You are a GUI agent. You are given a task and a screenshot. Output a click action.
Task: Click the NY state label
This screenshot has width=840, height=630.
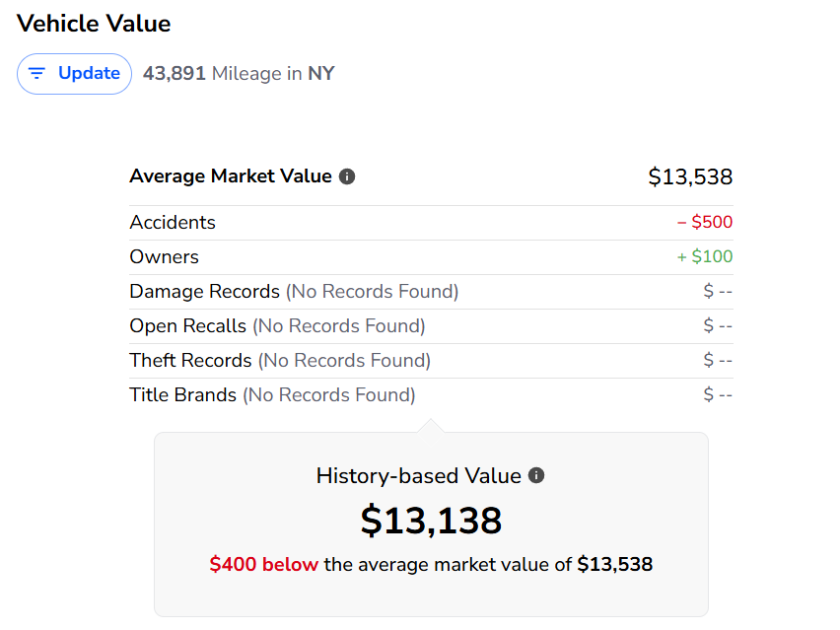[x=320, y=73]
